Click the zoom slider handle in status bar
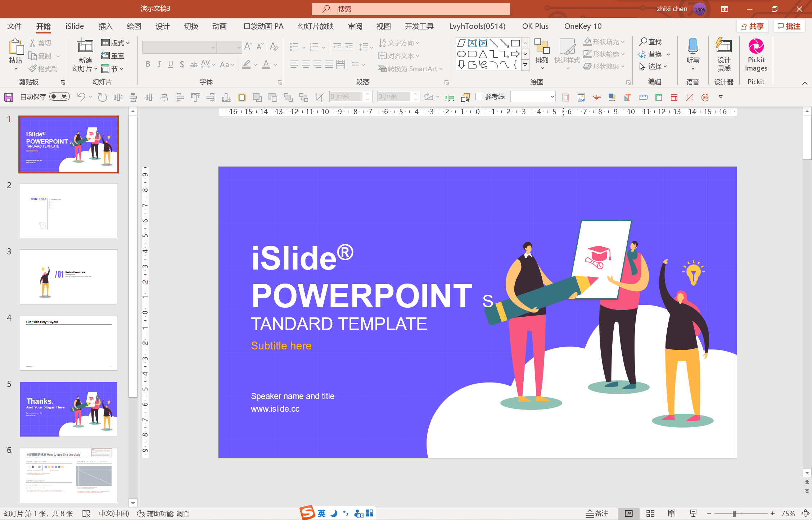Image resolution: width=812 pixels, height=520 pixels. (734, 514)
